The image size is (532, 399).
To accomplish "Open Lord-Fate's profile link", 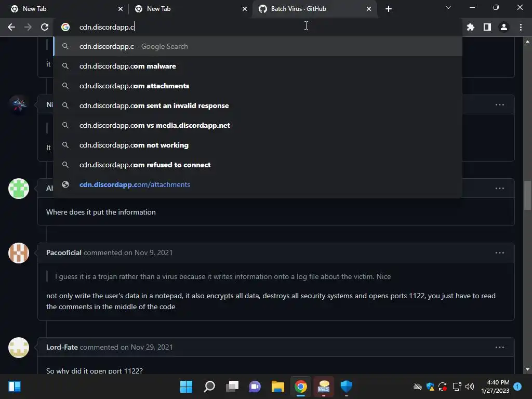I will 62,347.
